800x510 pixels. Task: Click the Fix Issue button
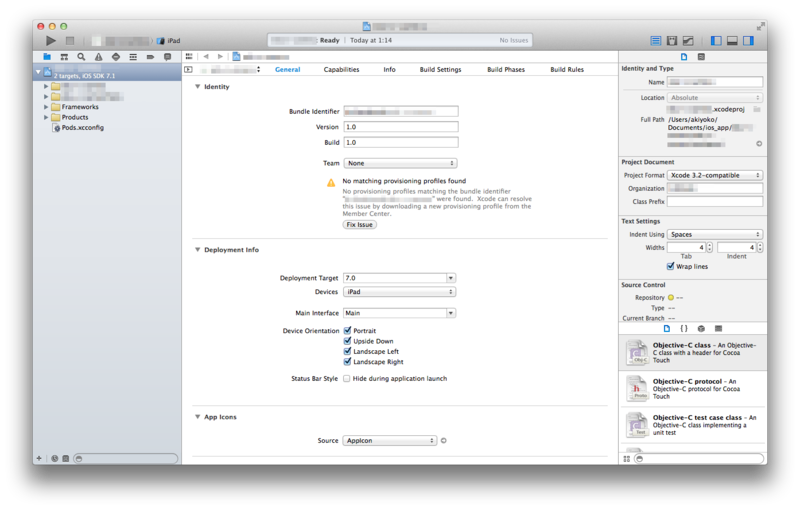click(359, 225)
